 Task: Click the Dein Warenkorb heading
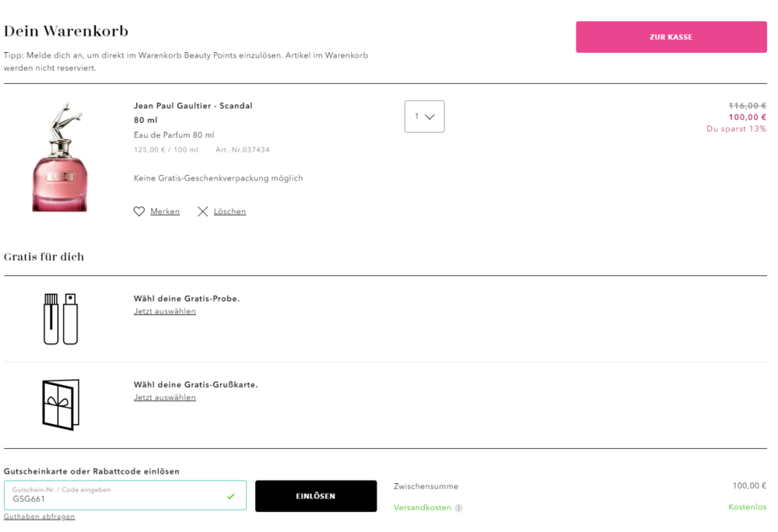coord(66,31)
